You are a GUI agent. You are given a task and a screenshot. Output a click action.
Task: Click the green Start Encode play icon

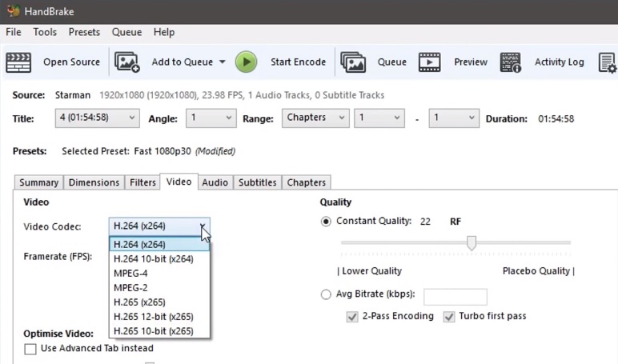click(246, 62)
